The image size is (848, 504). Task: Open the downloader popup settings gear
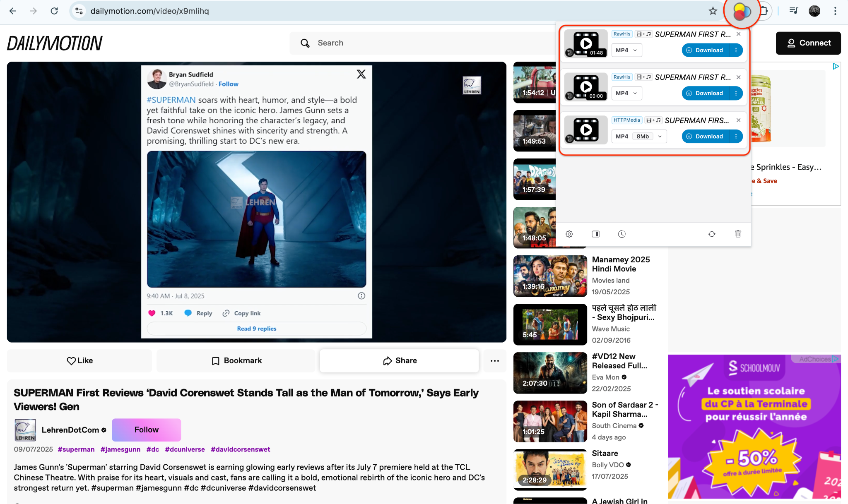point(569,234)
